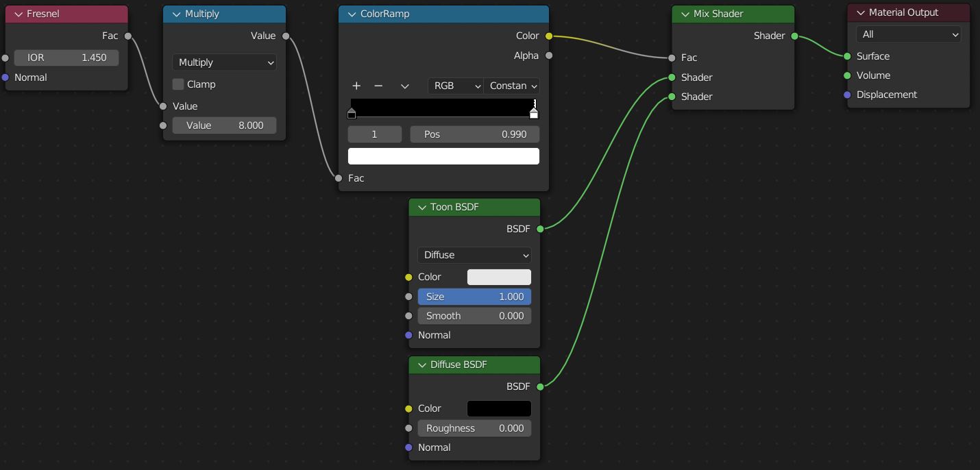
Task: Open the Toon BSDF Color swatch picker
Action: 499,277
